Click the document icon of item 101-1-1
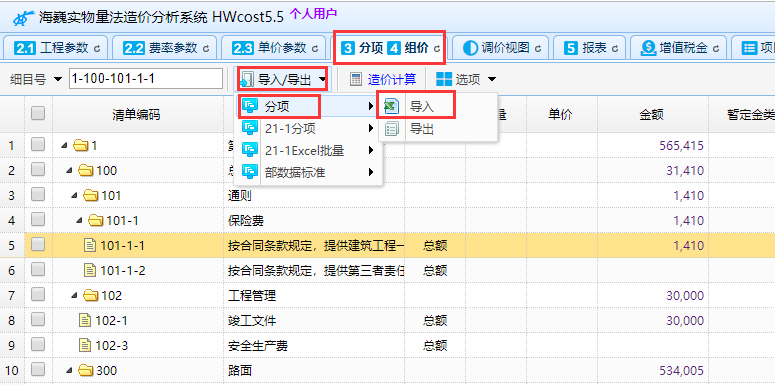 coord(90,245)
